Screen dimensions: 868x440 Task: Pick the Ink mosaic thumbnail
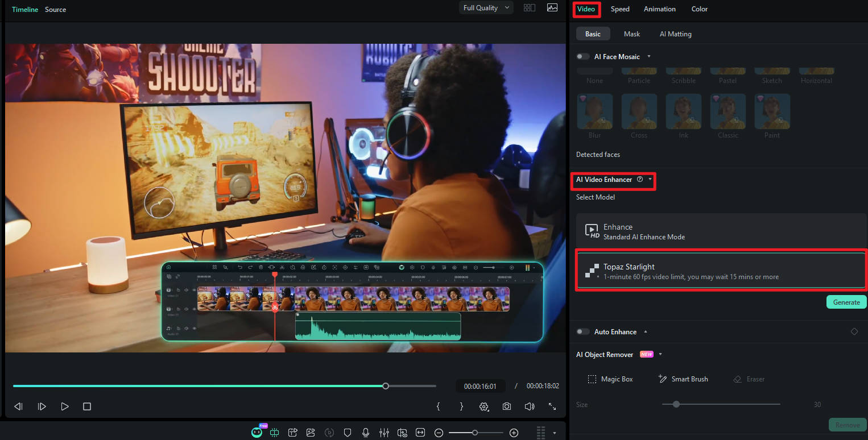684,111
